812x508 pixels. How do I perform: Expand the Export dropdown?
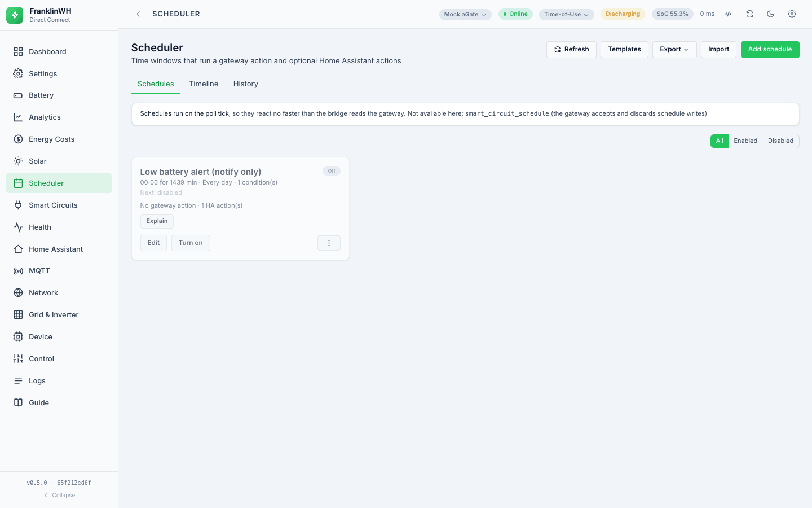click(674, 50)
